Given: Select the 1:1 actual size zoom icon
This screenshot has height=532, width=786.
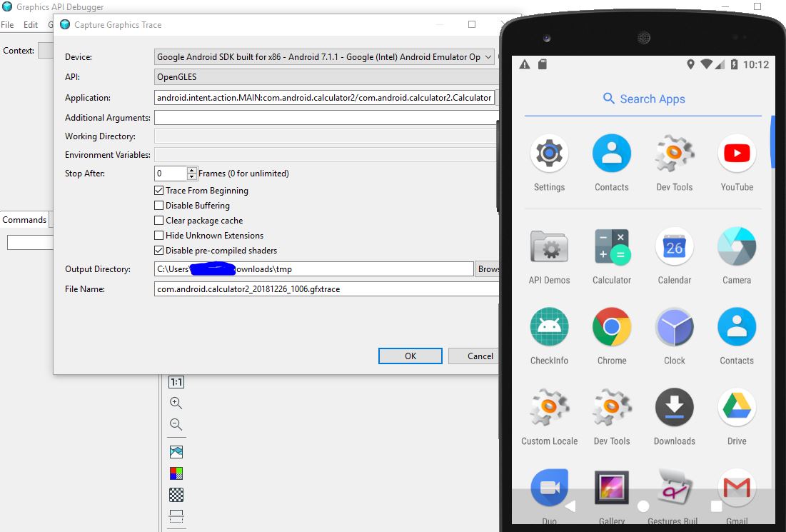Looking at the screenshot, I should [x=176, y=382].
